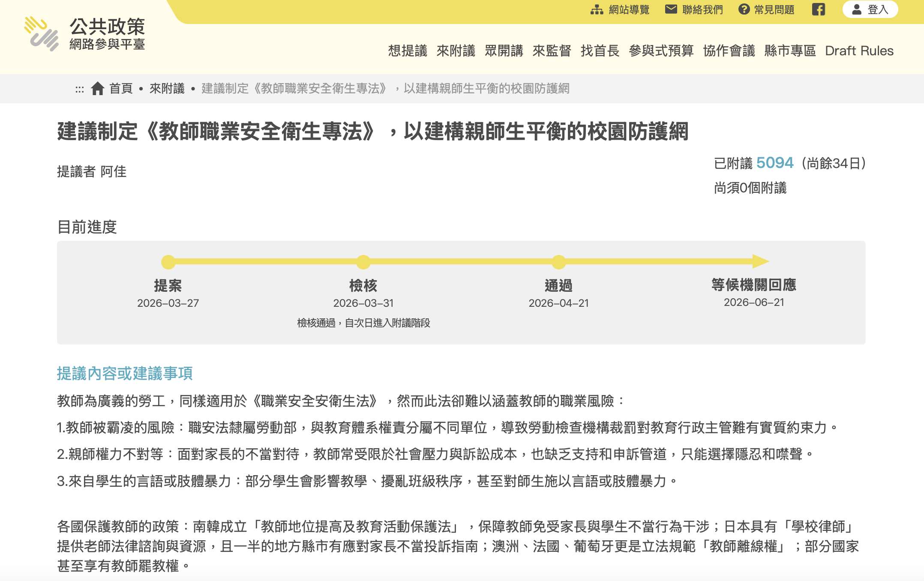Click the 提案 progress marker
Image resolution: width=924 pixels, height=581 pixels.
pyautogui.click(x=168, y=262)
